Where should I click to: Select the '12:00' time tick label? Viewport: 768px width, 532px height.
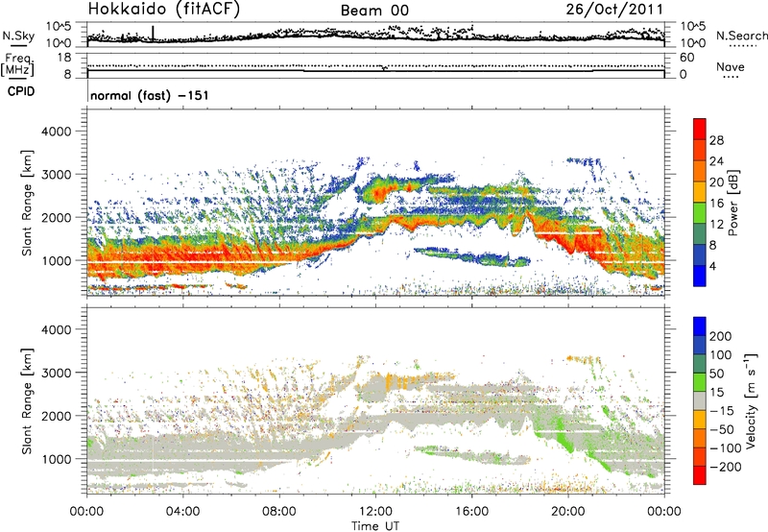(x=375, y=512)
